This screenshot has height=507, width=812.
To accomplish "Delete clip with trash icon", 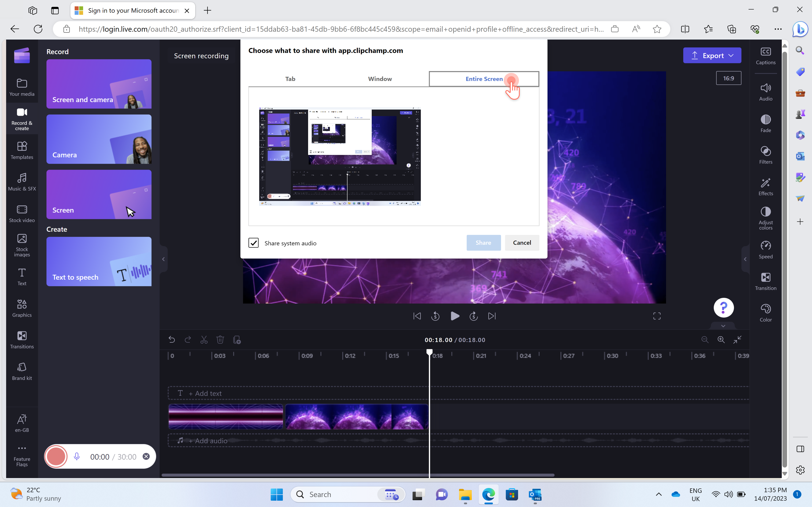I will click(220, 340).
